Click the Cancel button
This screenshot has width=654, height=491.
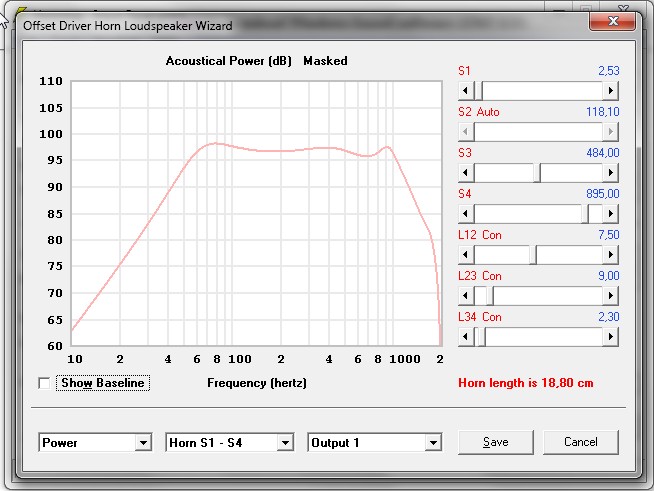click(x=581, y=442)
